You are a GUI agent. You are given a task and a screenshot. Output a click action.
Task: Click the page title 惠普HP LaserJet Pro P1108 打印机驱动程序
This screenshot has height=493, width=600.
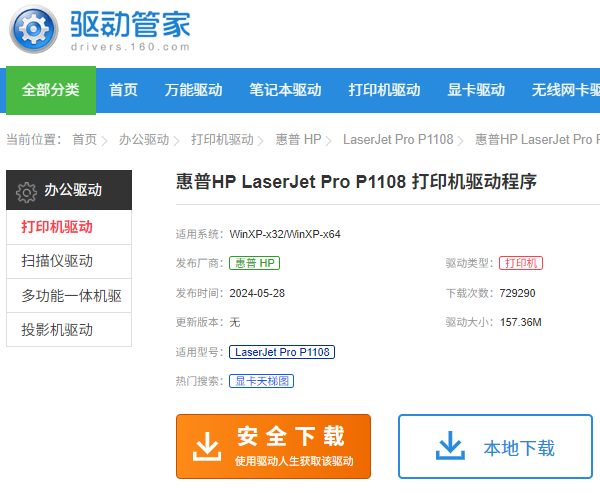356,181
